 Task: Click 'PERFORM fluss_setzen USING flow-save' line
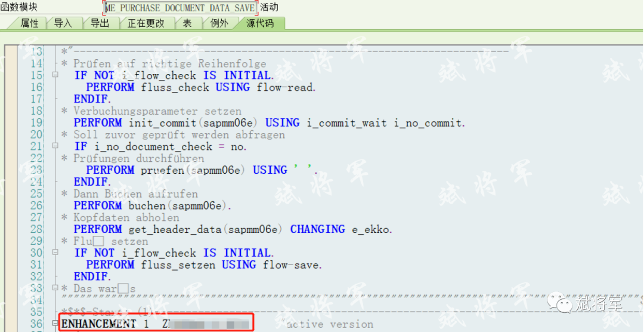(x=204, y=265)
